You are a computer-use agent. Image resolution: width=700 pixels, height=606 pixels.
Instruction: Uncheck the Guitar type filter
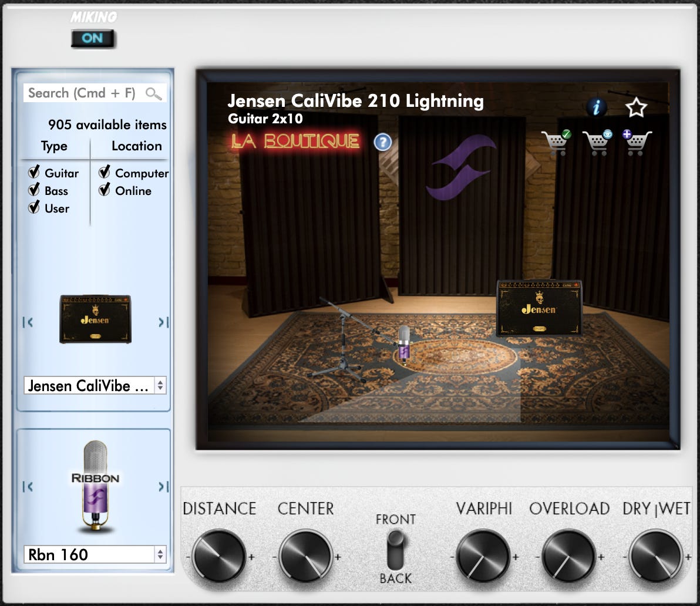coord(34,172)
